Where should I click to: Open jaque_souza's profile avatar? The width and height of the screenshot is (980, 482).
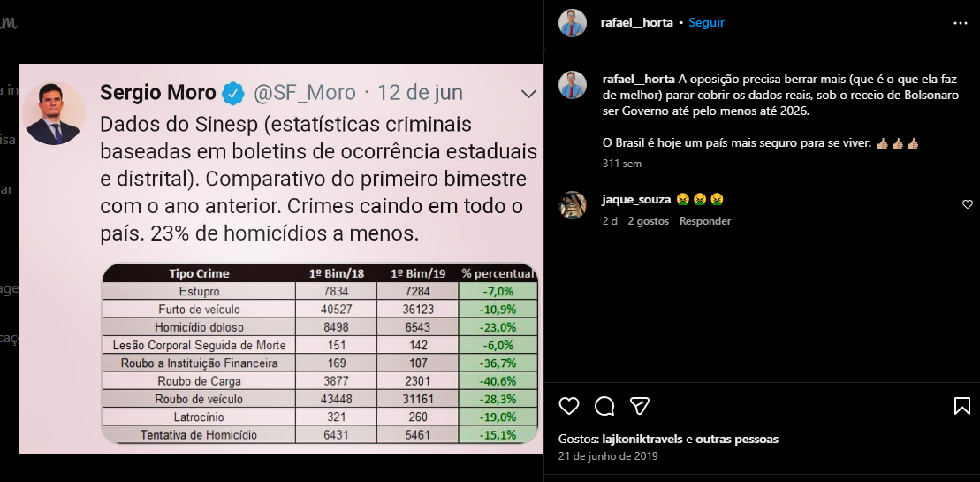[573, 205]
